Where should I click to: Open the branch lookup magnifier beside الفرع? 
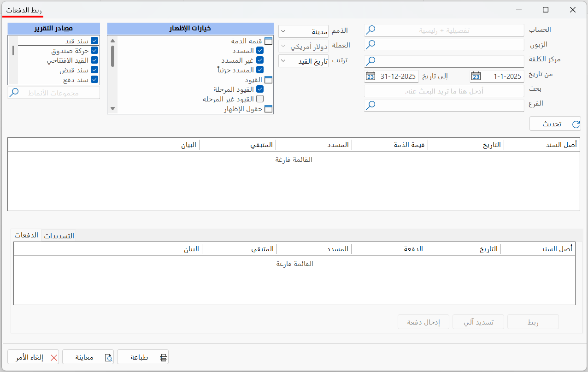[370, 105]
